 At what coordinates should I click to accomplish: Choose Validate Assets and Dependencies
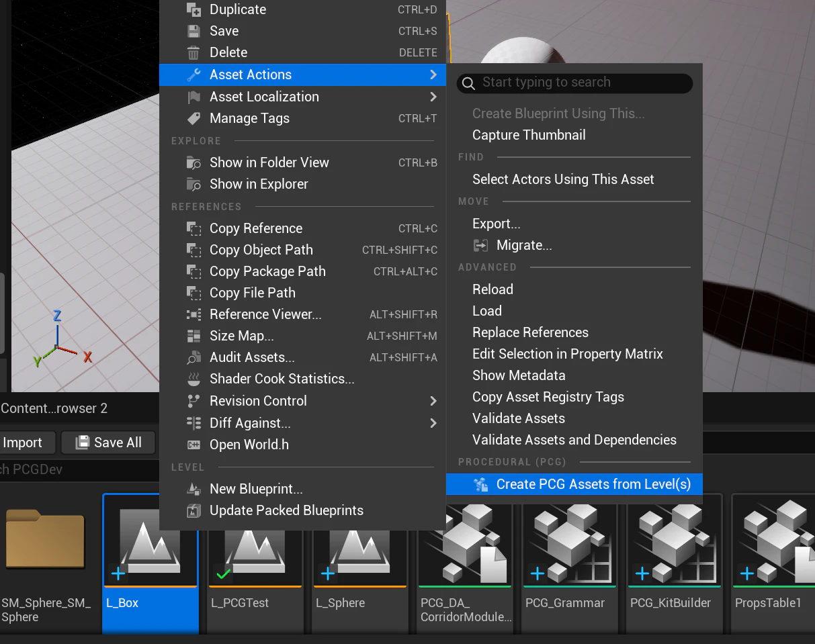point(574,440)
